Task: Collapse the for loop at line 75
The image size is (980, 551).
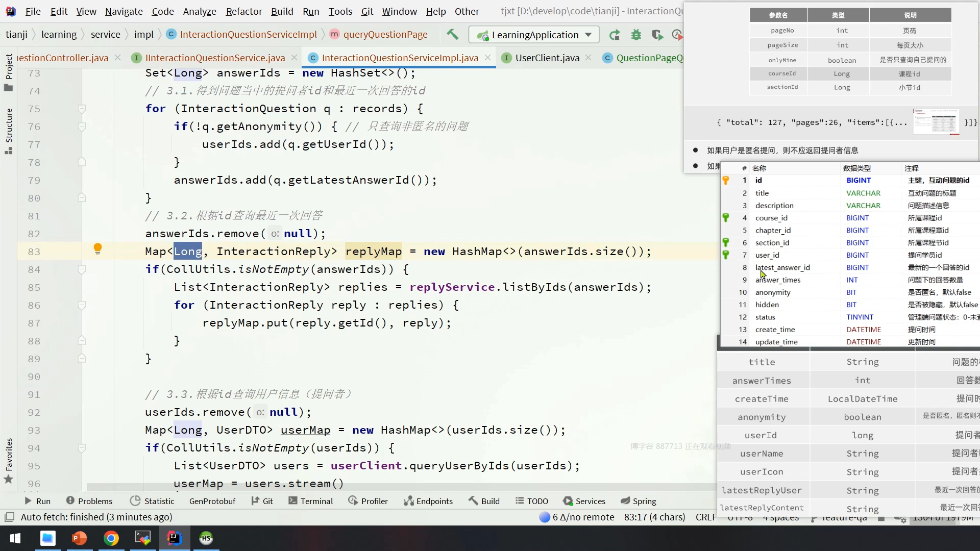Action: tap(82, 109)
